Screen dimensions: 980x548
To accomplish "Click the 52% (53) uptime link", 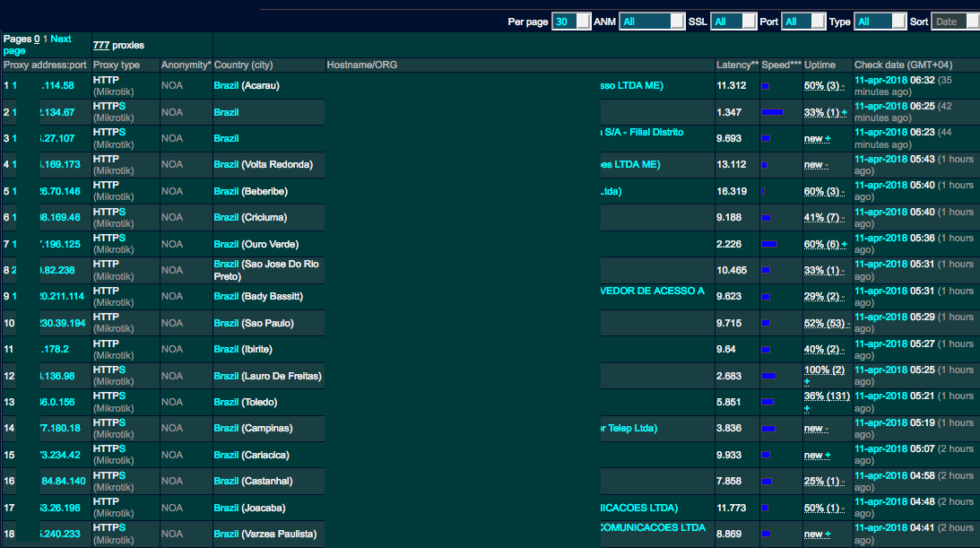I will (x=823, y=323).
